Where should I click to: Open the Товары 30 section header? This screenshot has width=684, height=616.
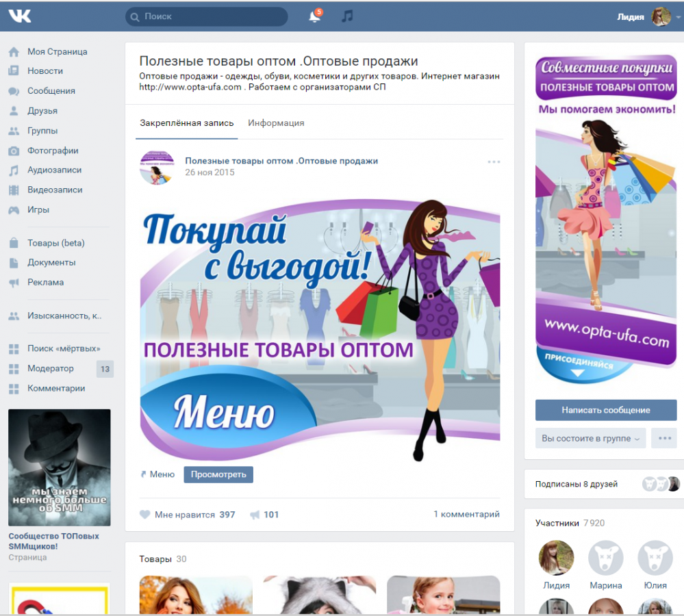163,559
